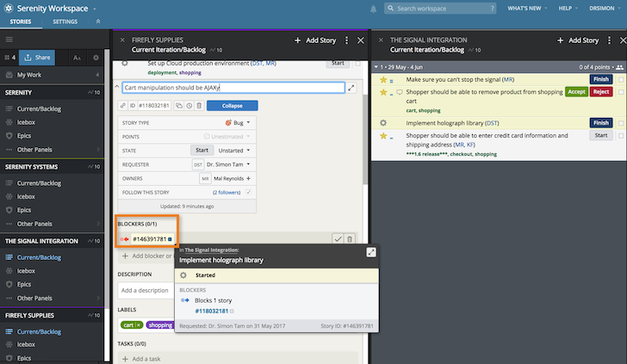Delete the blocker with its trash icon
627x364 pixels.
350,238
